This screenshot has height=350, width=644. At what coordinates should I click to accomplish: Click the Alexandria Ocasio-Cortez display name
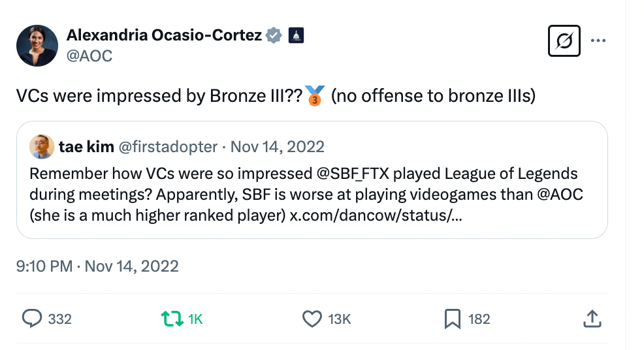coord(164,35)
